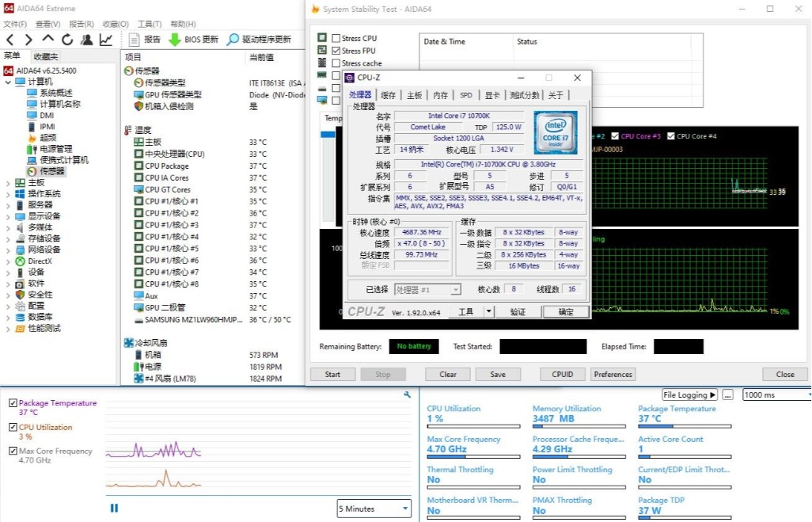The image size is (812, 522).
Task: Click the cooling fans section icon
Action: 129,343
